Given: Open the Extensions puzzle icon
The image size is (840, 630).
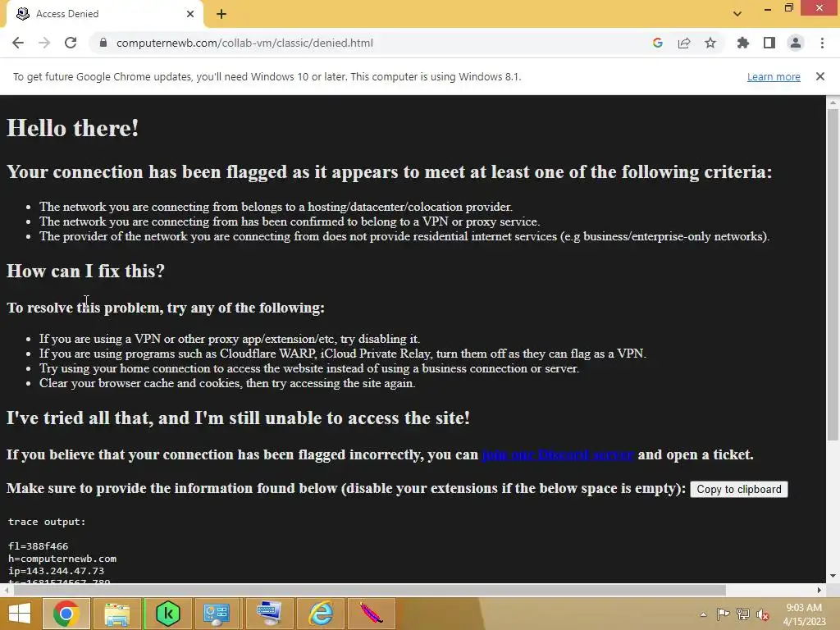Looking at the screenshot, I should 743,43.
